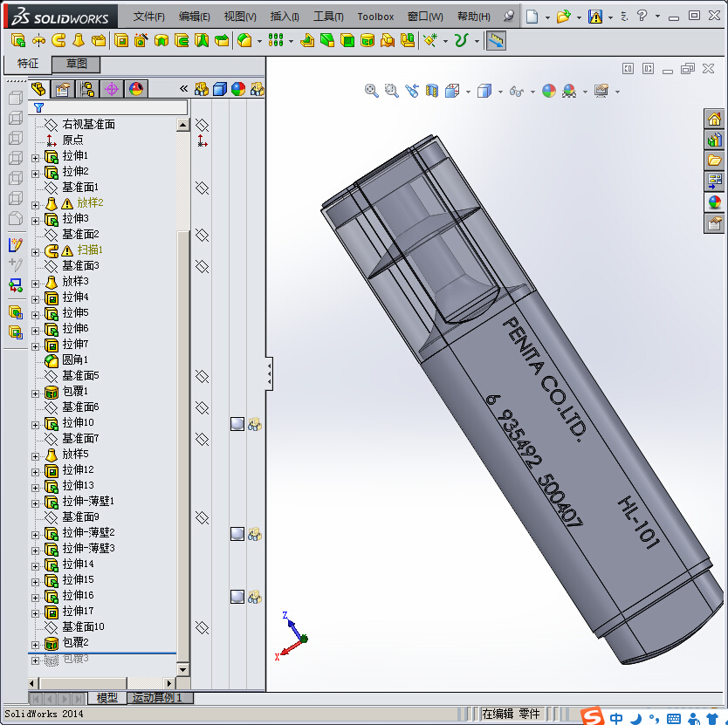Select the Swept Boss/Base tool
Screen dimensions: 728x725
[x=58, y=41]
